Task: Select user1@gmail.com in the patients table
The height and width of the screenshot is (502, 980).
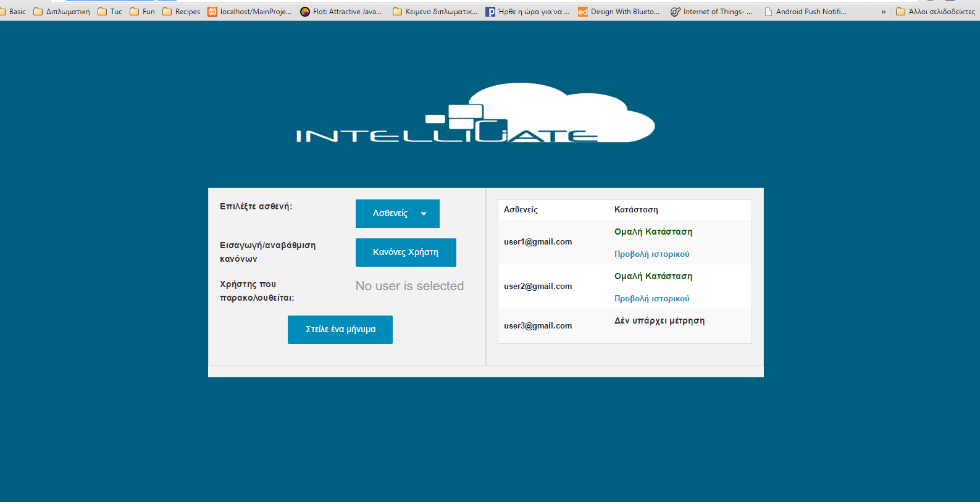Action: click(538, 241)
